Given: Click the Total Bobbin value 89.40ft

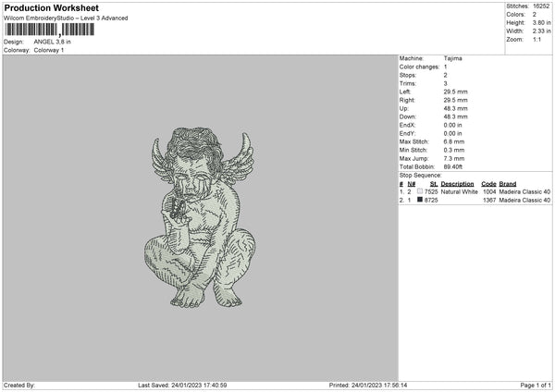Looking at the screenshot, I should (x=453, y=167).
